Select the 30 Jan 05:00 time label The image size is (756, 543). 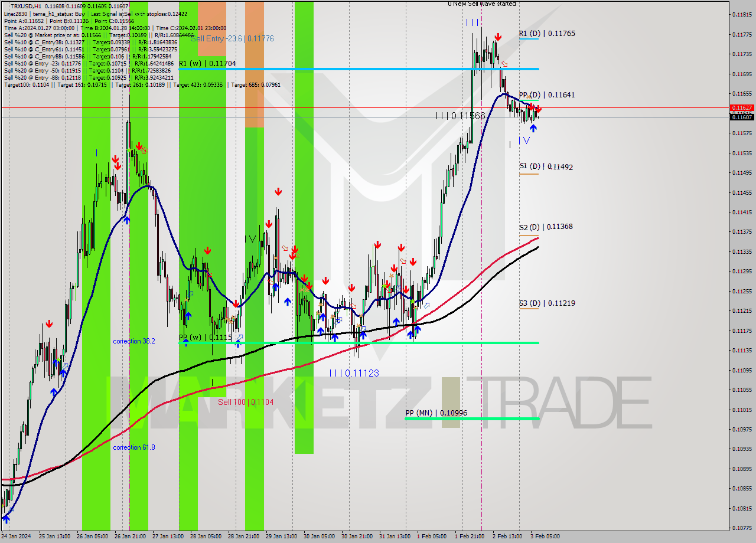(x=320, y=537)
